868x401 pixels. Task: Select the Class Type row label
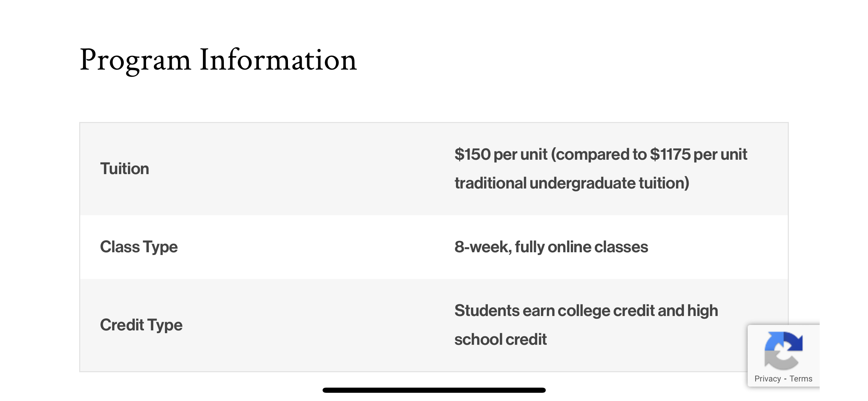tap(139, 247)
